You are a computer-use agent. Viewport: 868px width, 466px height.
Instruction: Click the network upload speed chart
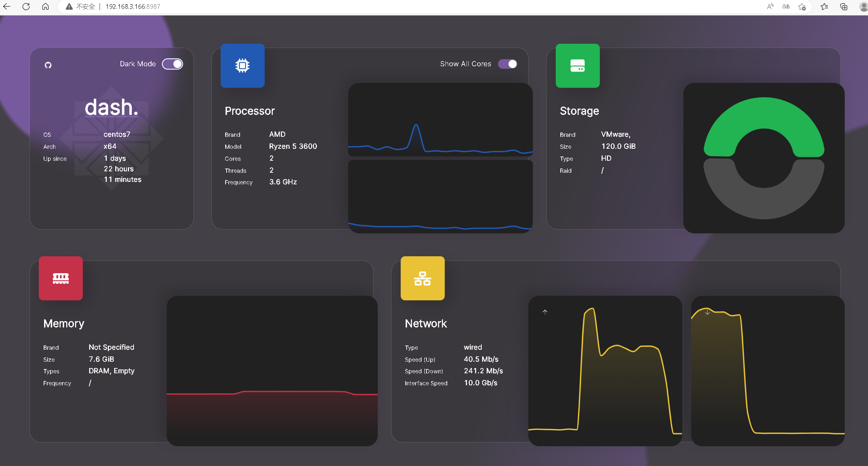[605, 371]
